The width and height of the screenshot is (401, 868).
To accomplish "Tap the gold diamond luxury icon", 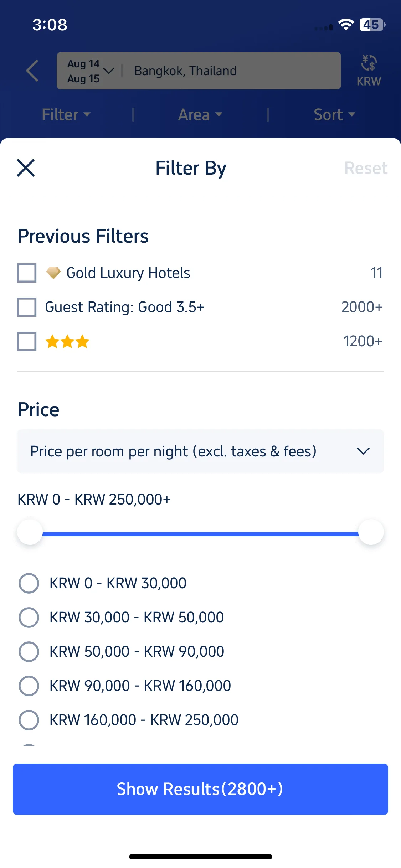I will (53, 273).
